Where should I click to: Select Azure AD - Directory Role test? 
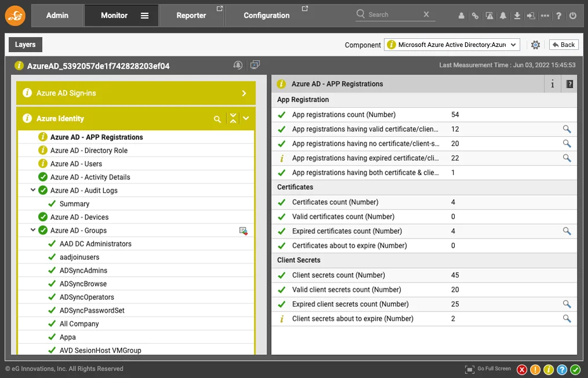pos(89,151)
